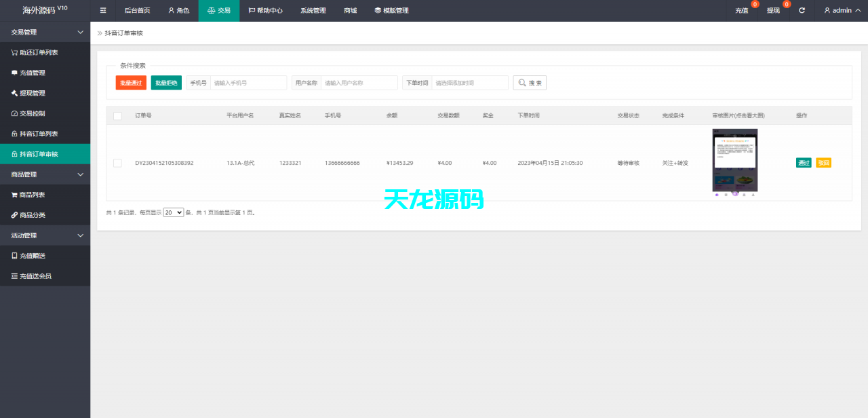Check the select-all checkbox in table header
868x418 pixels.
click(x=117, y=115)
